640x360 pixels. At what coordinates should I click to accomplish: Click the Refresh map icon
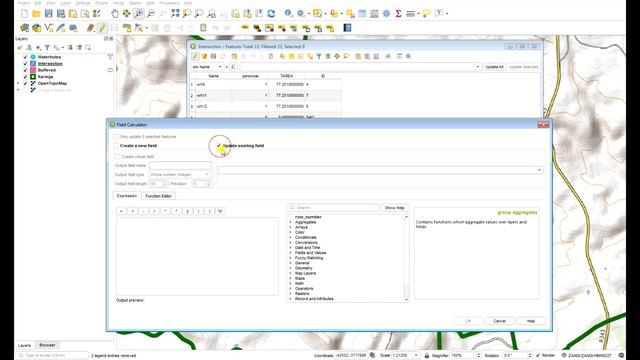coord(271,13)
